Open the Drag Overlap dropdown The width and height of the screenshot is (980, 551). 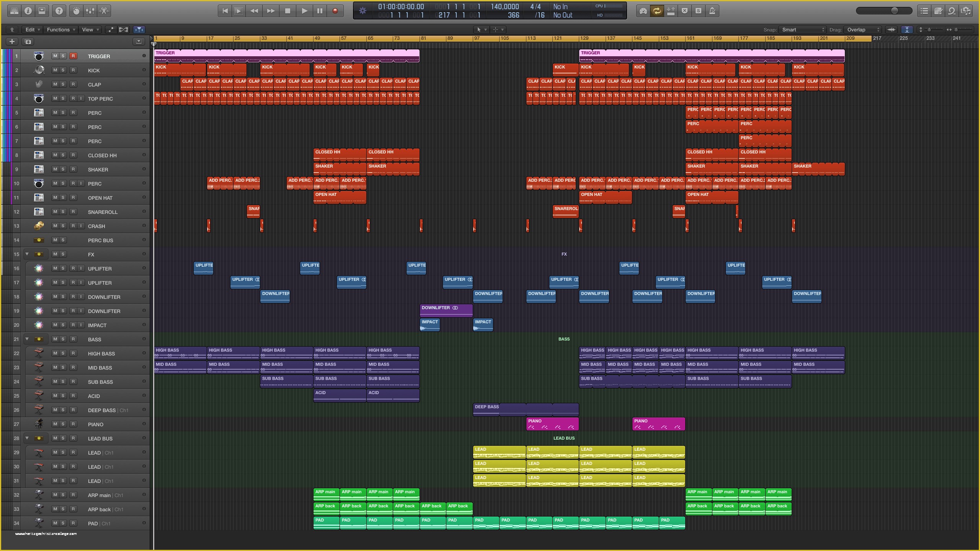coord(862,29)
